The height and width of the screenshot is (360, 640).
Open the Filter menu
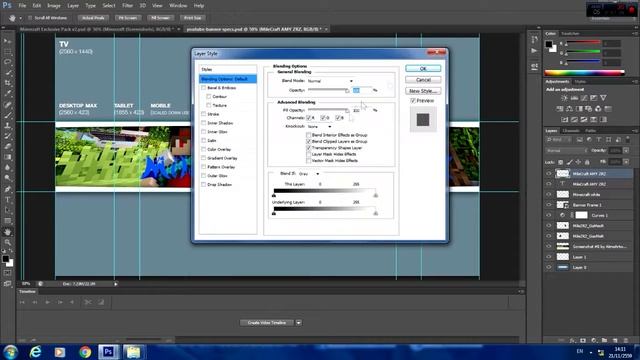[127, 6]
